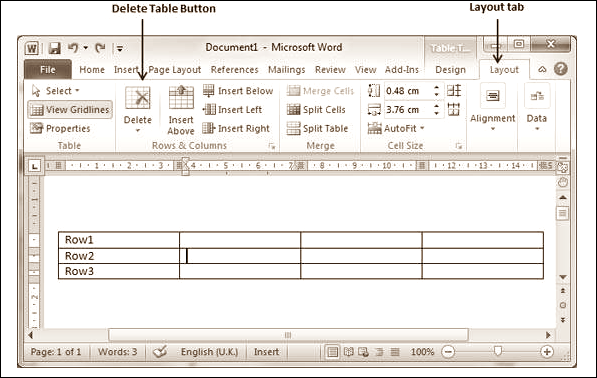597x378 pixels.
Task: Click the Undo icon
Action: coord(73,48)
